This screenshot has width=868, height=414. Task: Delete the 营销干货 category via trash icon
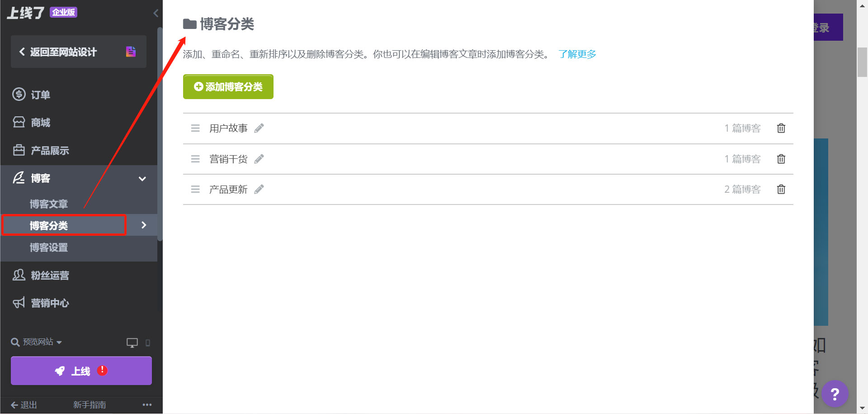tap(781, 159)
